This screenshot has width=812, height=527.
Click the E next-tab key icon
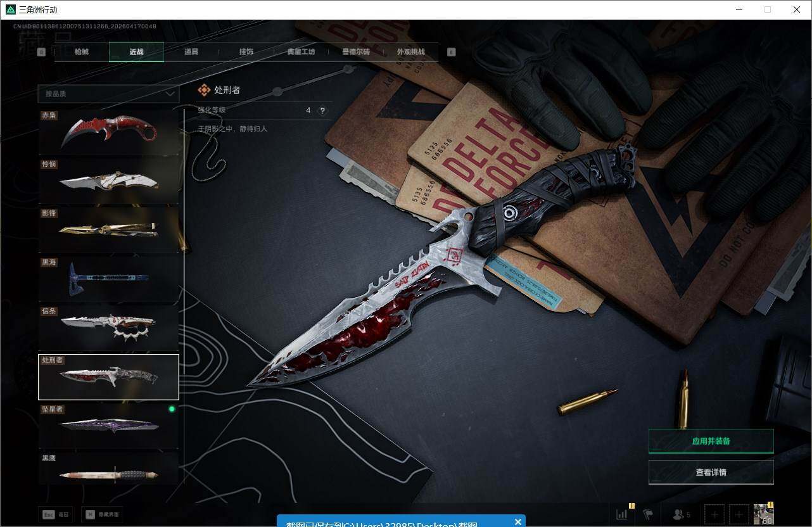click(x=451, y=53)
